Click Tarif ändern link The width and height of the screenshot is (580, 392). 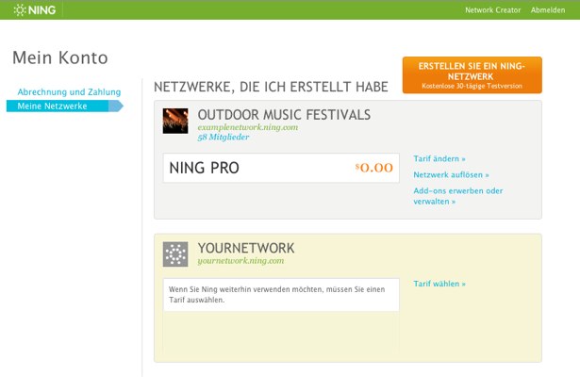point(439,158)
